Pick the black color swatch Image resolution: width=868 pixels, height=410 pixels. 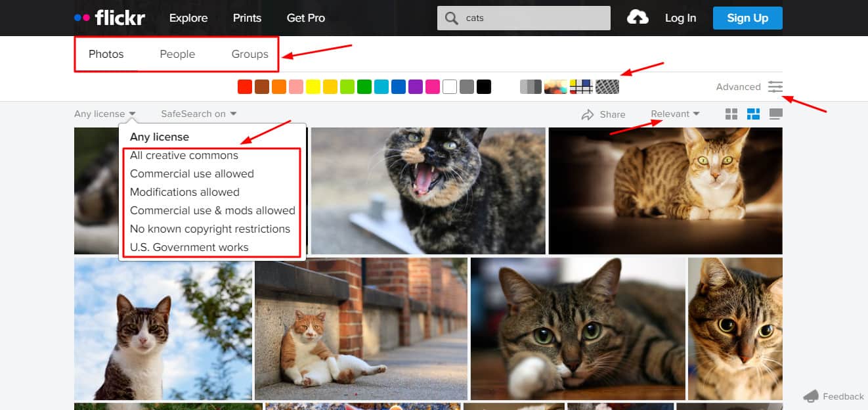(484, 87)
